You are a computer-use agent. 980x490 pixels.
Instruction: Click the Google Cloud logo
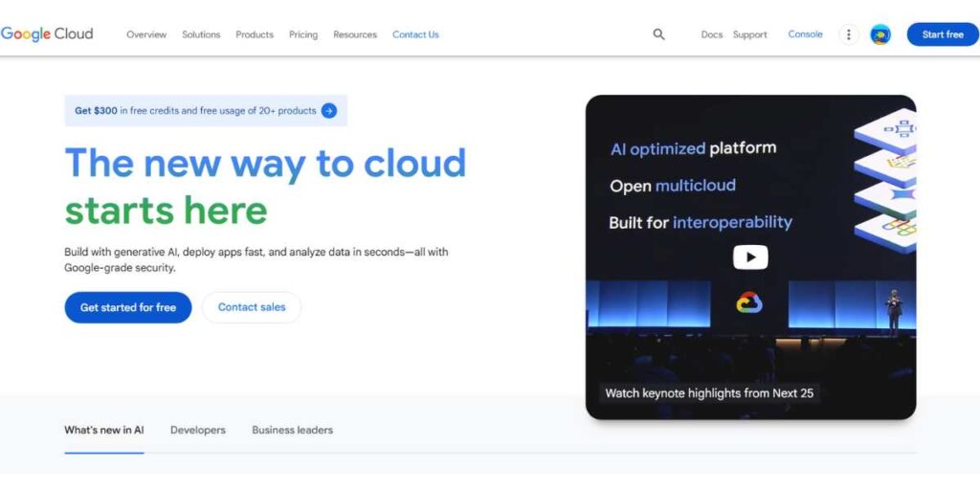coord(47,33)
